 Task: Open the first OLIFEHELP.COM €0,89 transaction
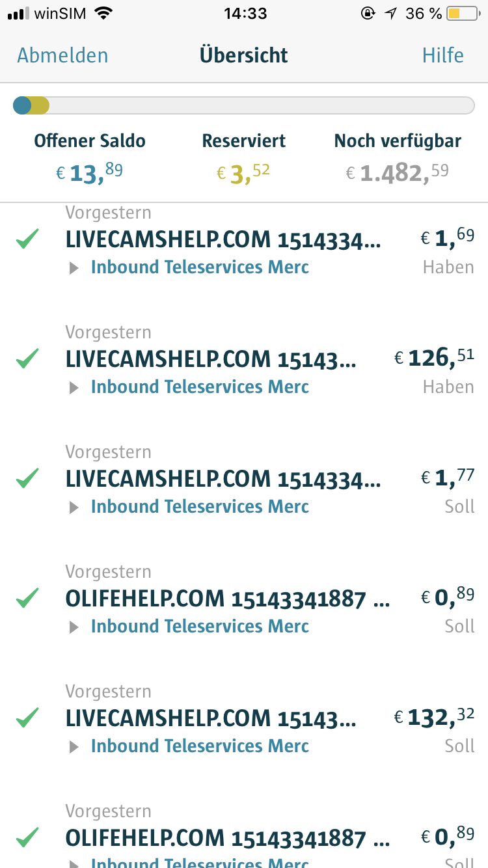tap(228, 599)
